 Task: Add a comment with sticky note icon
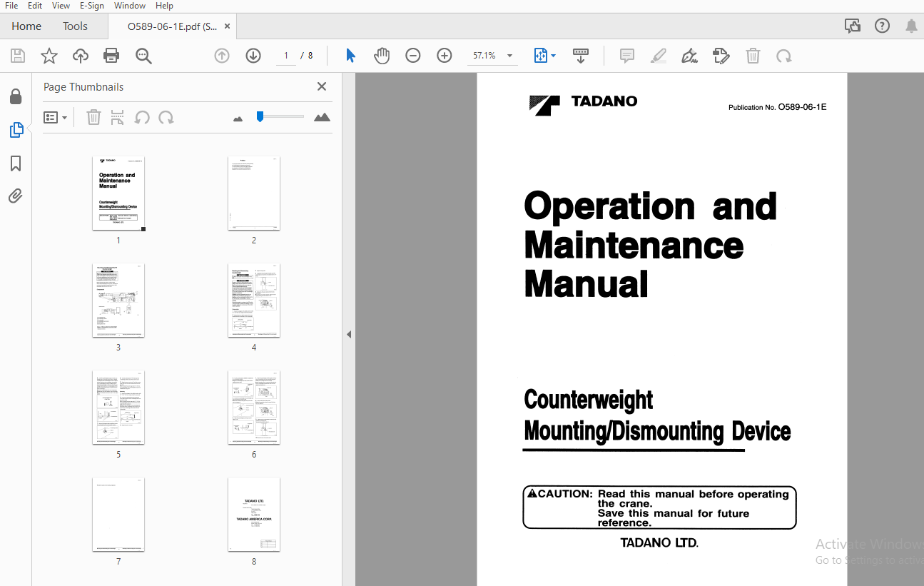[627, 56]
